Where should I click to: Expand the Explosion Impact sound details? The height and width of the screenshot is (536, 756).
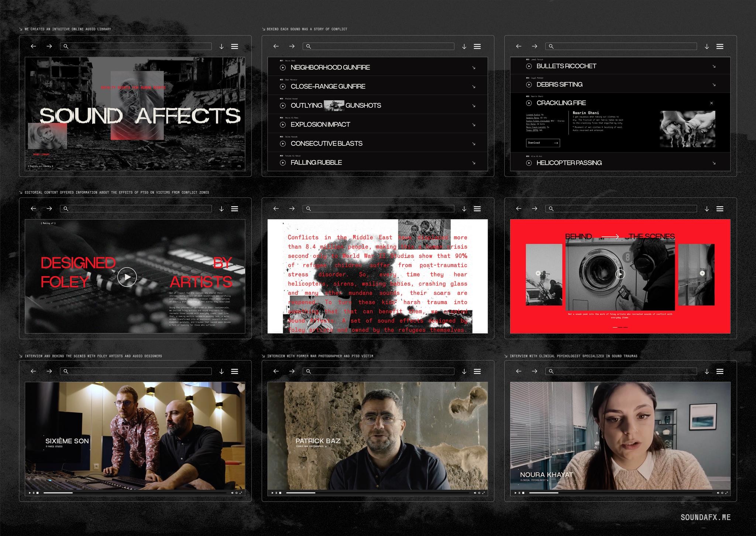click(x=474, y=125)
